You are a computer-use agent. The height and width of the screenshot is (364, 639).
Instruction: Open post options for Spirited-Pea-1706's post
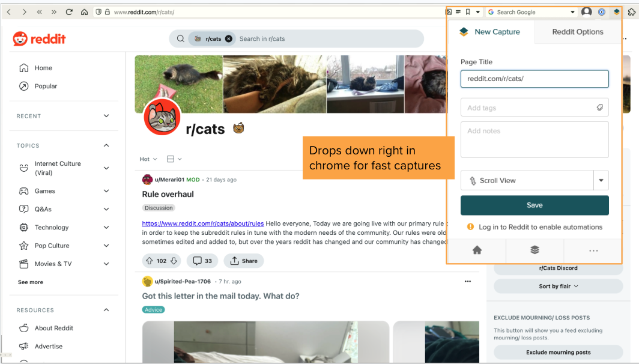coord(468,282)
